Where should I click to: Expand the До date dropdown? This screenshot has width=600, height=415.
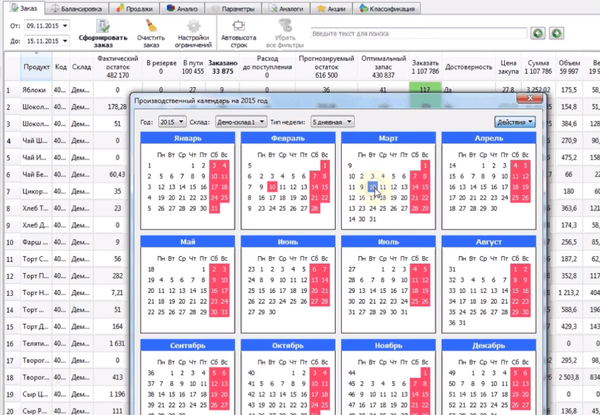(x=65, y=41)
